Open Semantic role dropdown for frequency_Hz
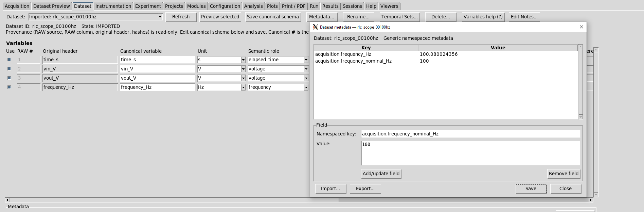Viewport: 644px width, 212px height. [x=306, y=87]
